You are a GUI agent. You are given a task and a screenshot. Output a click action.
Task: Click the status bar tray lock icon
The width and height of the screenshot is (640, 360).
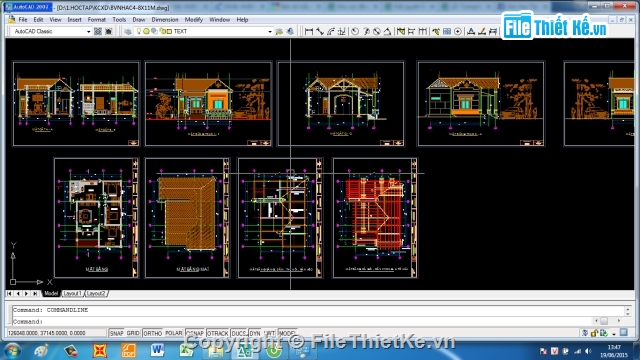[x=594, y=333]
